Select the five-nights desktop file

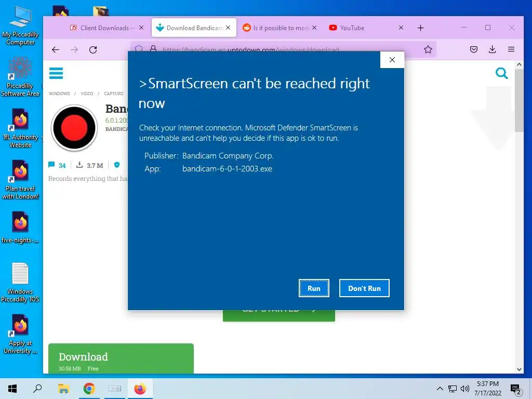(x=20, y=228)
